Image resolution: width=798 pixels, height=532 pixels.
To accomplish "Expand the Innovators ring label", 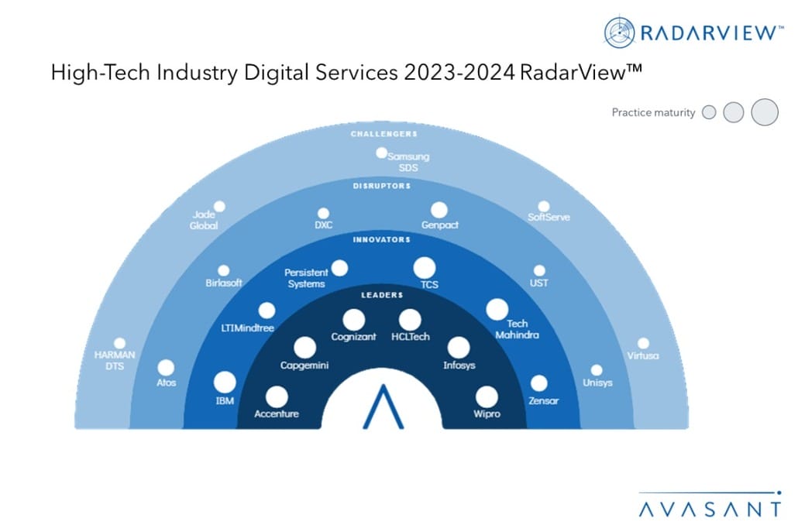I will (x=383, y=240).
